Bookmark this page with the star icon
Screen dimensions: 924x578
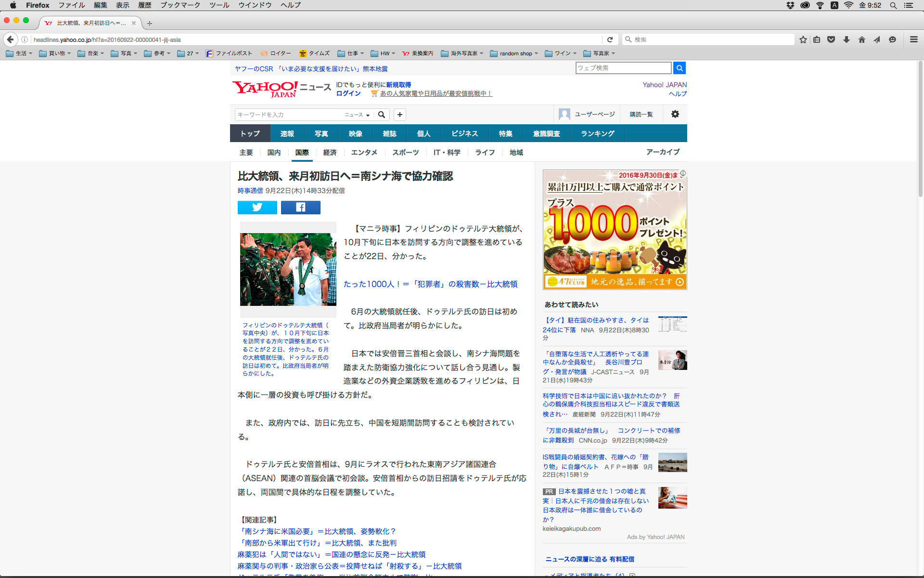coord(803,39)
